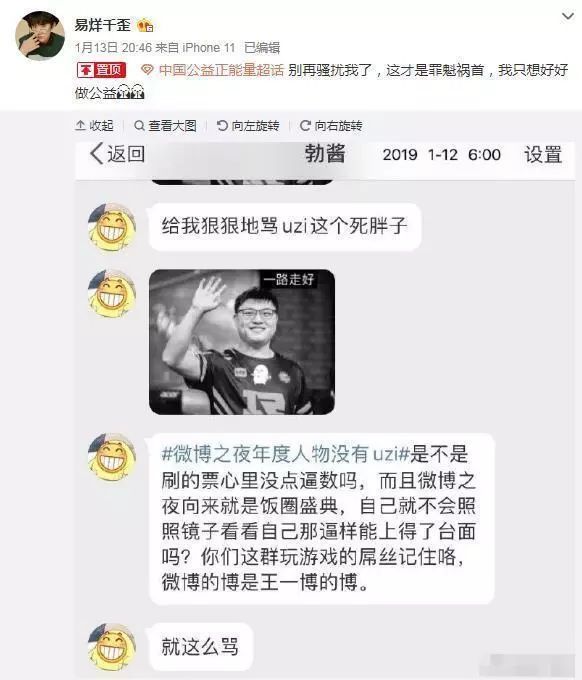
Task: Tap the grinning avatar beside 就这么骂
Action: (112, 647)
